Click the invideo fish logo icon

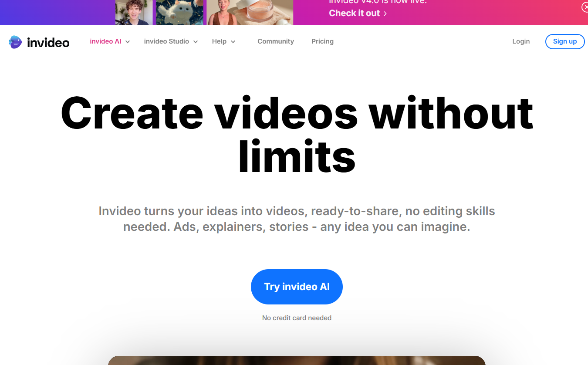tap(15, 42)
